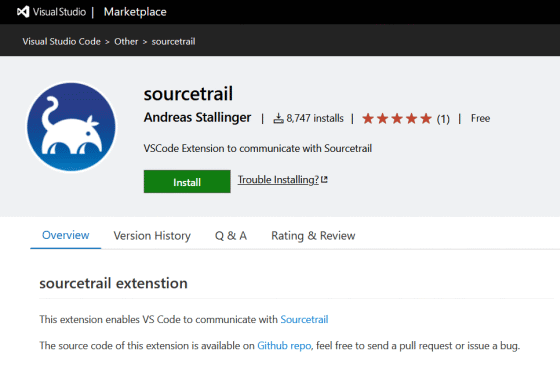Viewport: 560px width, 377px height.
Task: Click the sourcetrail anteater extension logo
Action: click(71, 127)
